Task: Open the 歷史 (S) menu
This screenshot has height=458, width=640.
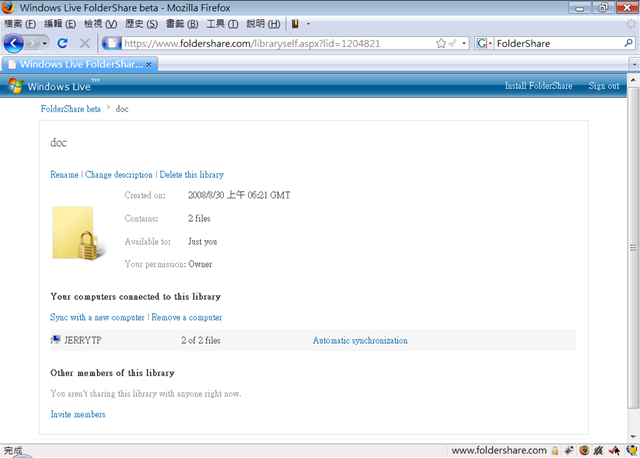Action: pyautogui.click(x=141, y=24)
